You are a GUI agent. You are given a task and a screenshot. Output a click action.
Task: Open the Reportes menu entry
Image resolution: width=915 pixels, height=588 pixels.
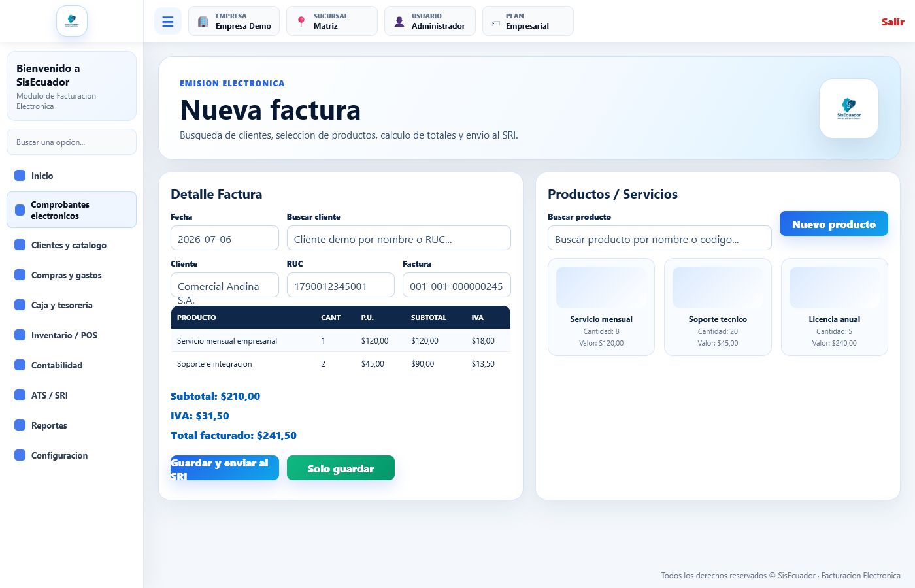pos(71,425)
